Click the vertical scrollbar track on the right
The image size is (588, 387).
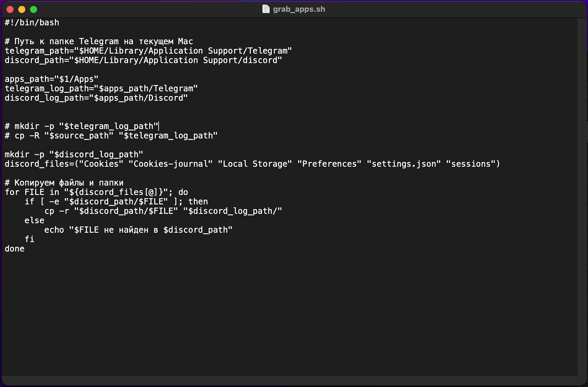click(583, 197)
